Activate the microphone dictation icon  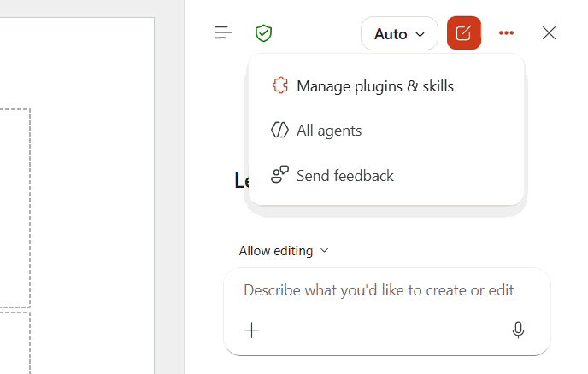pos(518,330)
